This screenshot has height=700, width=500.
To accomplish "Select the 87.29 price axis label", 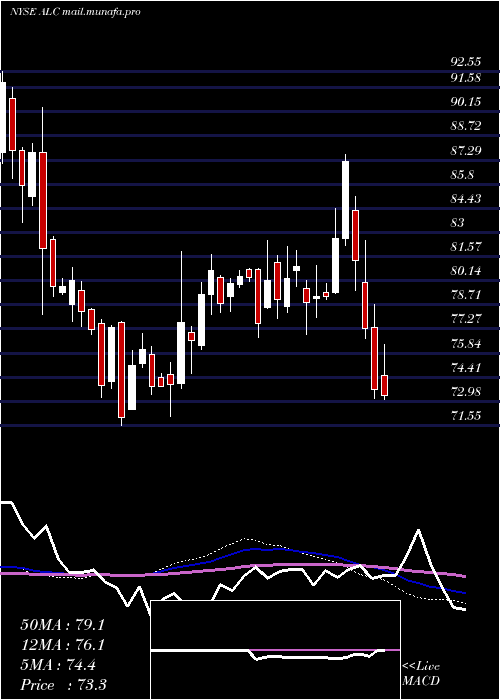I will click(466, 150).
